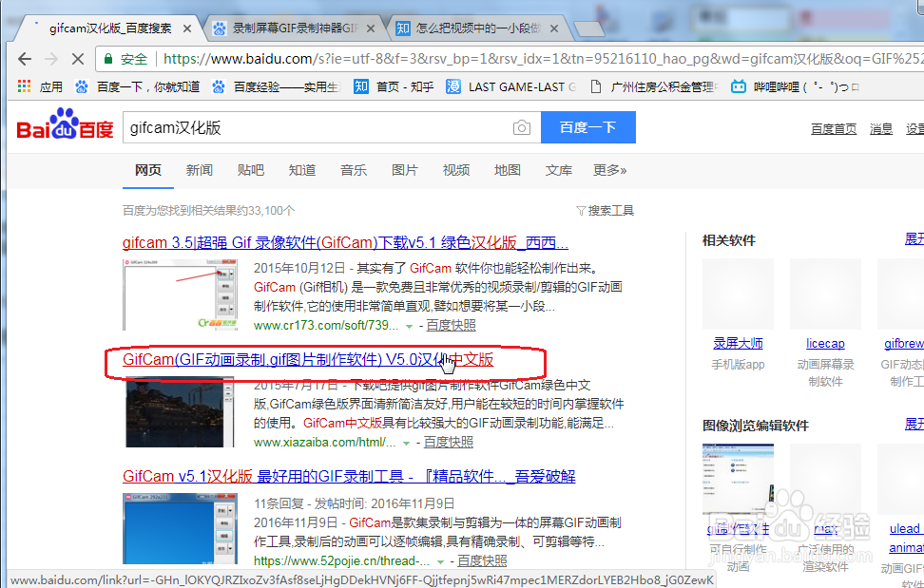
Task: Click the camera image-search icon
Action: point(522,127)
